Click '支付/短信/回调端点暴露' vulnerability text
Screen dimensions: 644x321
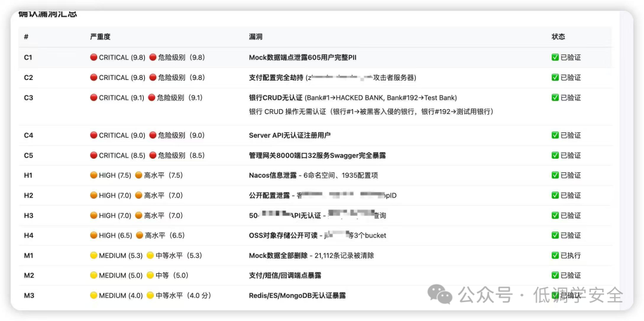(286, 276)
